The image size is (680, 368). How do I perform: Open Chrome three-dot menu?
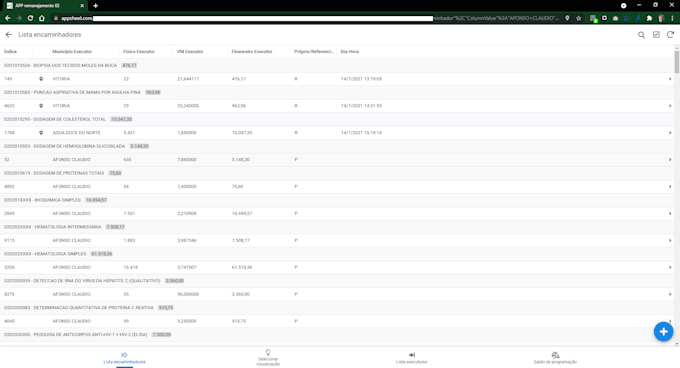672,18
